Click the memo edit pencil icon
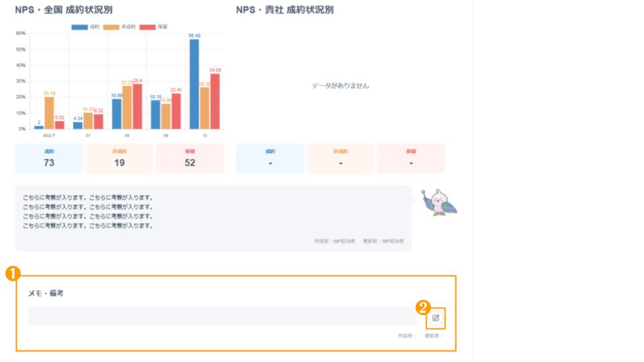This screenshot has height=362, width=644. click(436, 317)
